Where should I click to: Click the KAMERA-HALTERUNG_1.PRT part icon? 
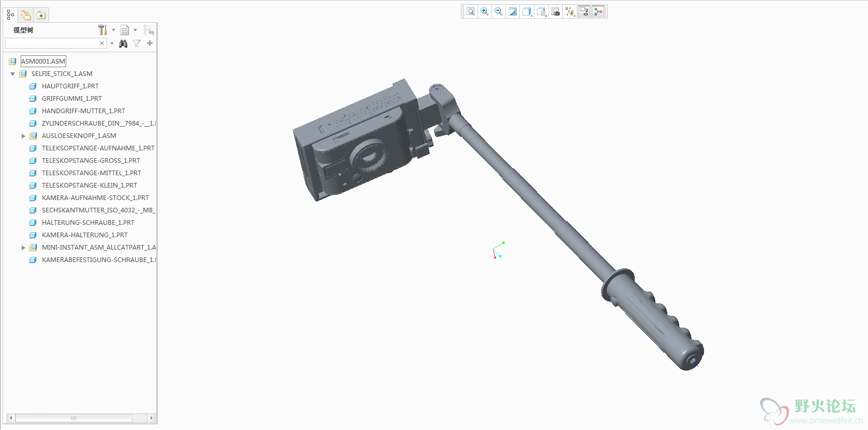coord(33,235)
